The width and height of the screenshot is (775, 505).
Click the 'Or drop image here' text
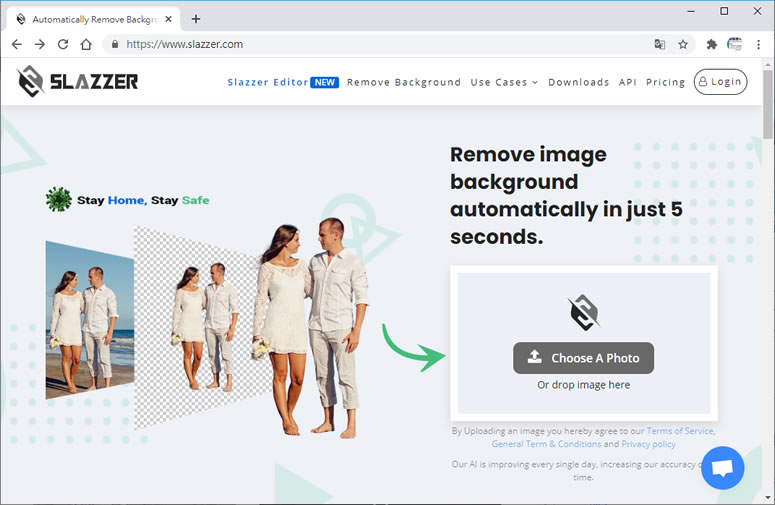click(583, 385)
